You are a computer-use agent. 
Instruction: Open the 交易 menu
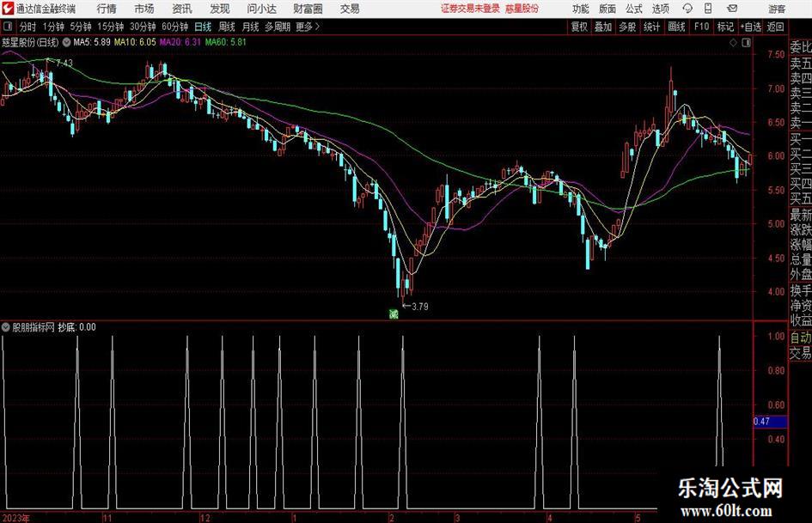(350, 9)
